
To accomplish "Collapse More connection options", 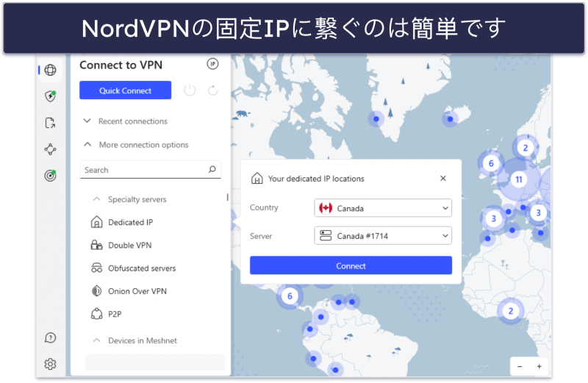I will [x=136, y=145].
